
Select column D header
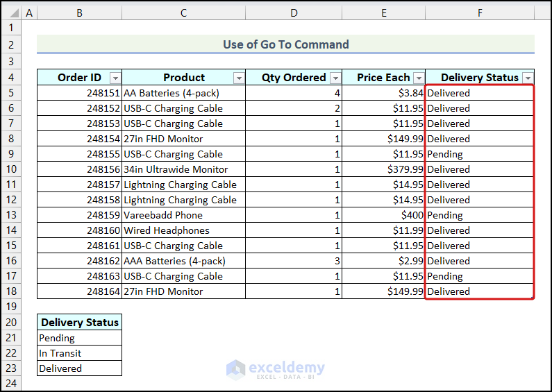[x=294, y=13]
